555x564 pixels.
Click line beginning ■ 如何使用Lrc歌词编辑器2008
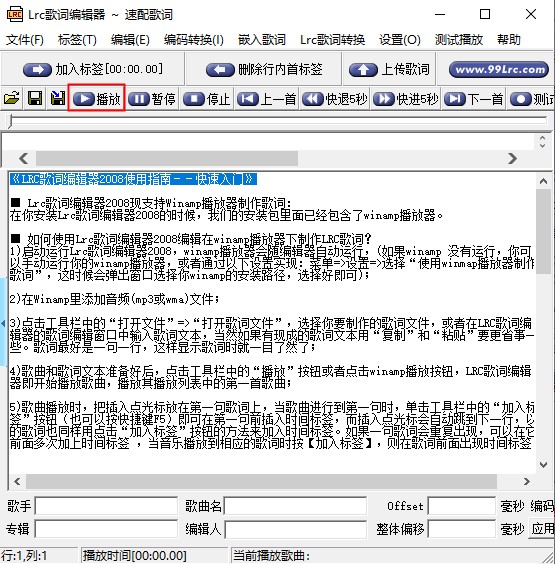pyautogui.click(x=191, y=238)
